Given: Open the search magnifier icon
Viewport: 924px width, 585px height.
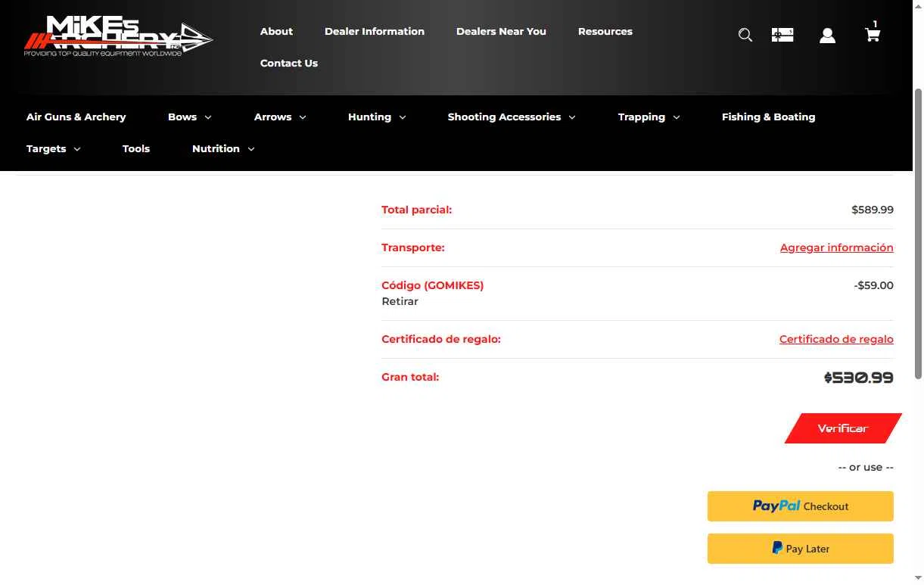Looking at the screenshot, I should coord(745,36).
